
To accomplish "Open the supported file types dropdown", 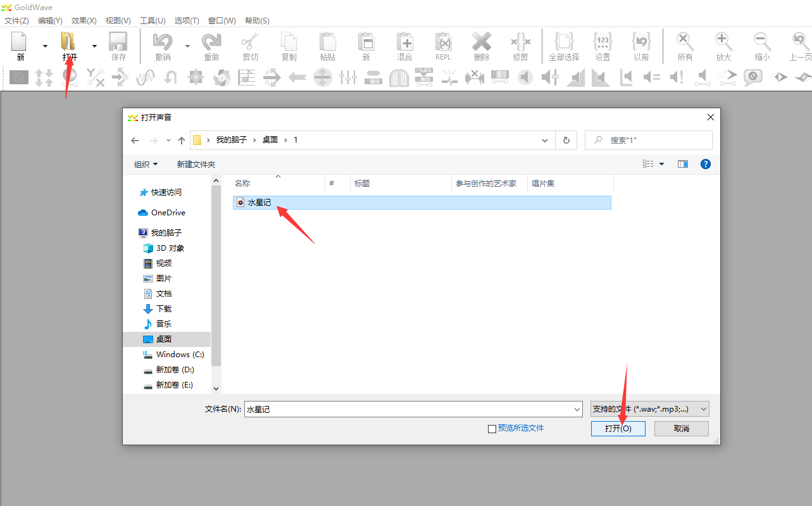I will 649,409.
